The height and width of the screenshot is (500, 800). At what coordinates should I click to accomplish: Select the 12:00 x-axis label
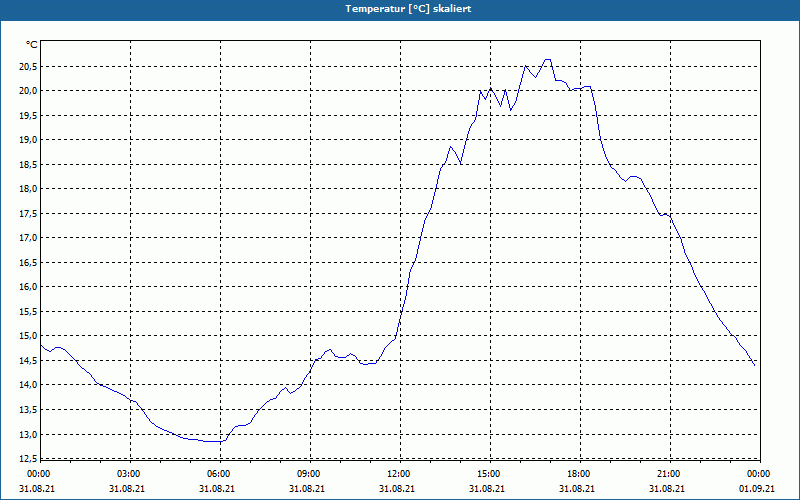(x=397, y=474)
